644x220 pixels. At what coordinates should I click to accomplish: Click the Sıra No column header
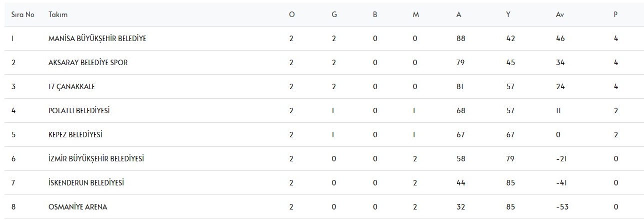pyautogui.click(x=22, y=15)
